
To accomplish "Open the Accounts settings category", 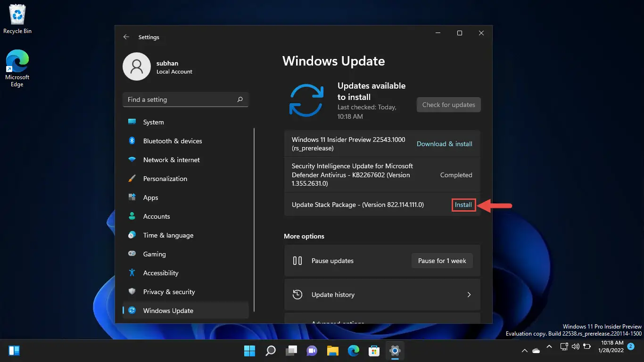I will click(x=185, y=216).
